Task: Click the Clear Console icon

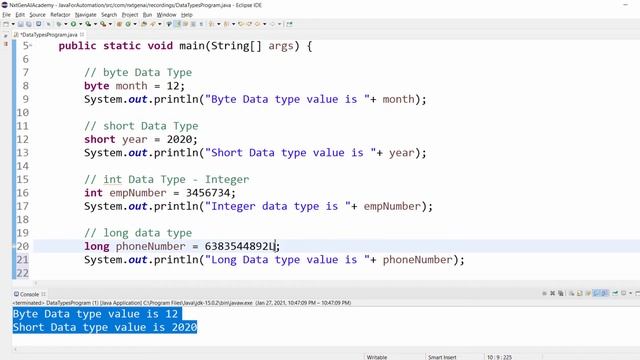Action: click(x=572, y=293)
